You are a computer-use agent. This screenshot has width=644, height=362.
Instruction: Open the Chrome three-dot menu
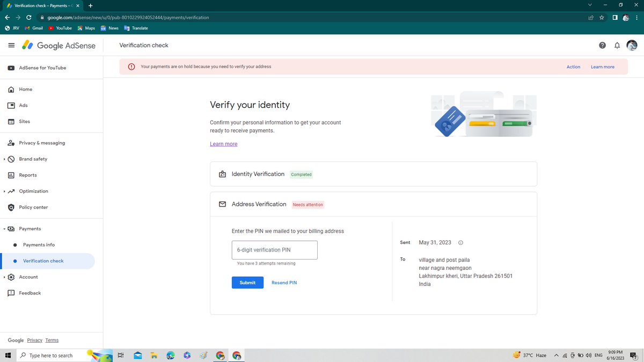tap(636, 17)
